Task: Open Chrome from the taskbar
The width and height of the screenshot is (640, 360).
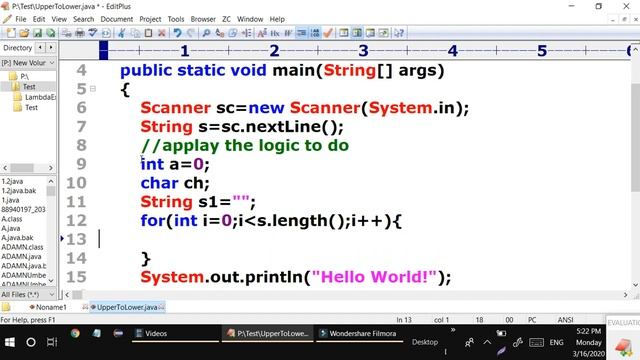Action: pos(75,333)
